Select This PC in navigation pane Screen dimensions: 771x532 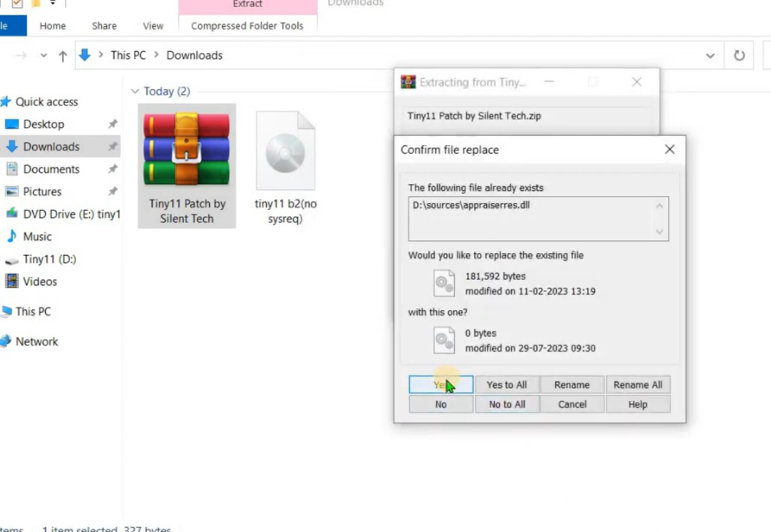[33, 311]
